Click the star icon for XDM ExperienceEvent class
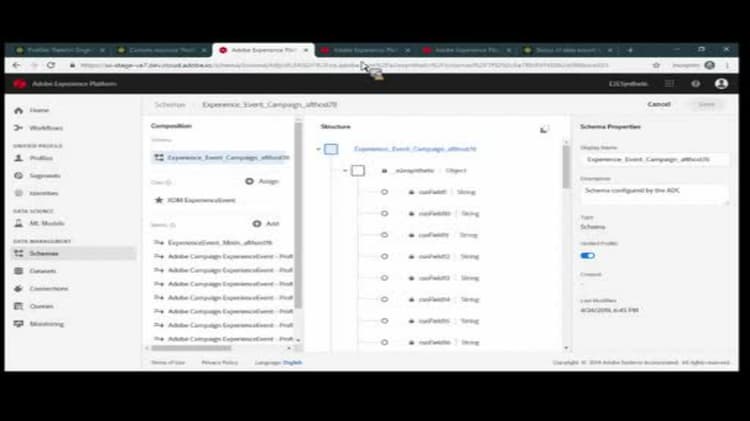 click(x=159, y=200)
